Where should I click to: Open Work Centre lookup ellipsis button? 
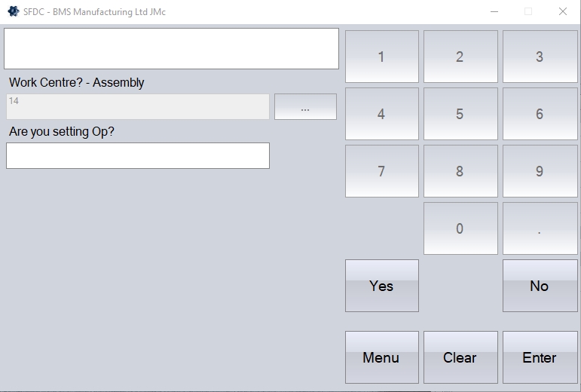pyautogui.click(x=305, y=107)
